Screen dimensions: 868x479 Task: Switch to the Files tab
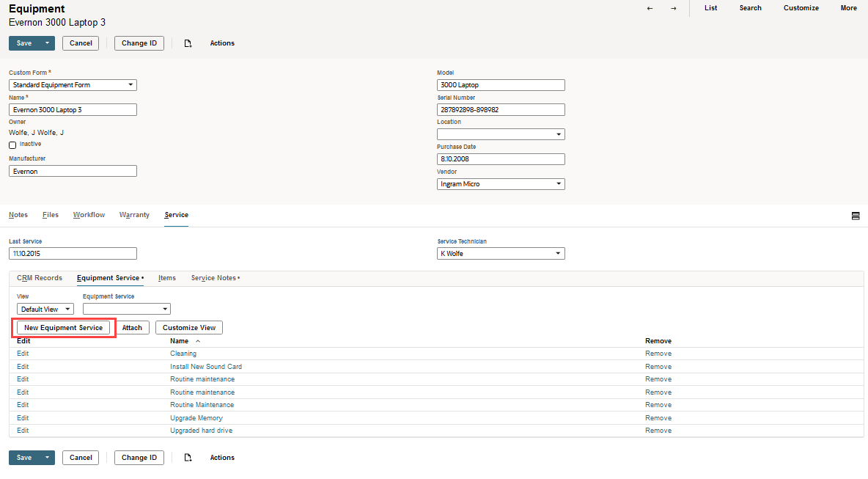click(51, 215)
